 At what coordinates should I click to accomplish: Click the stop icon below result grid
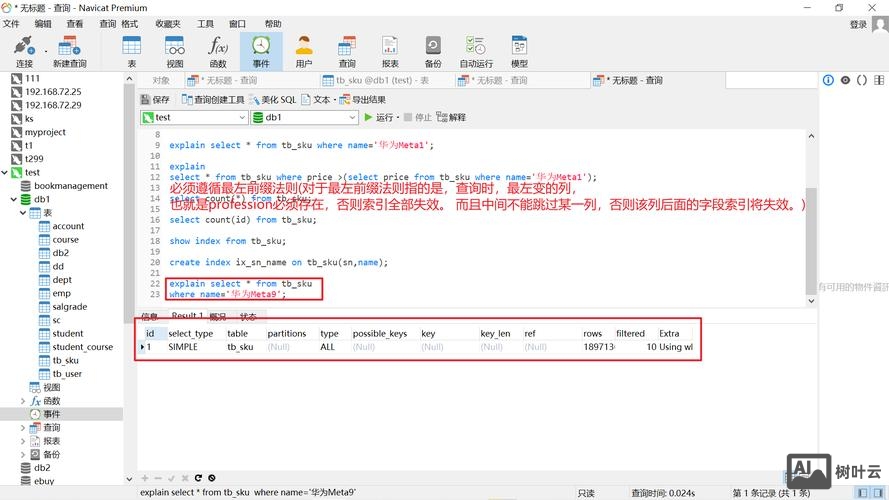point(211,478)
